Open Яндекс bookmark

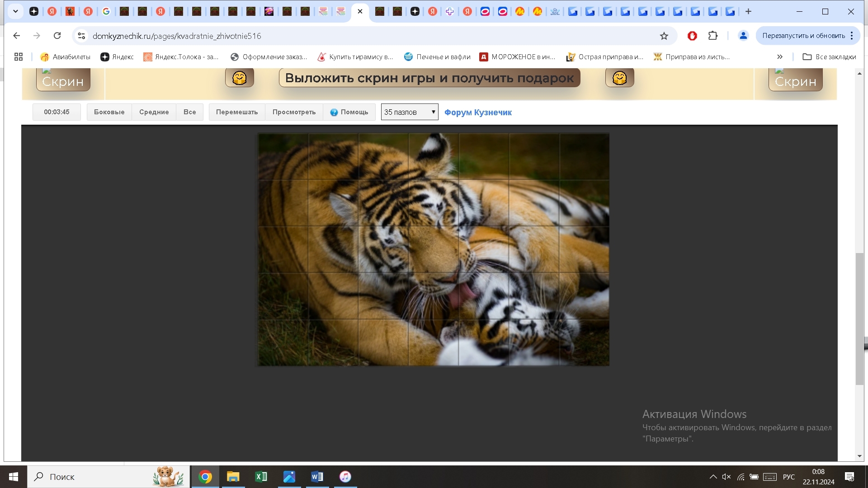[x=117, y=56]
